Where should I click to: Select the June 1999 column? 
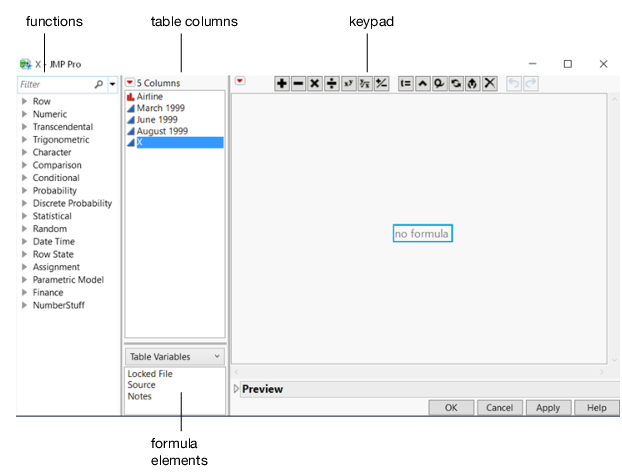coord(157,119)
